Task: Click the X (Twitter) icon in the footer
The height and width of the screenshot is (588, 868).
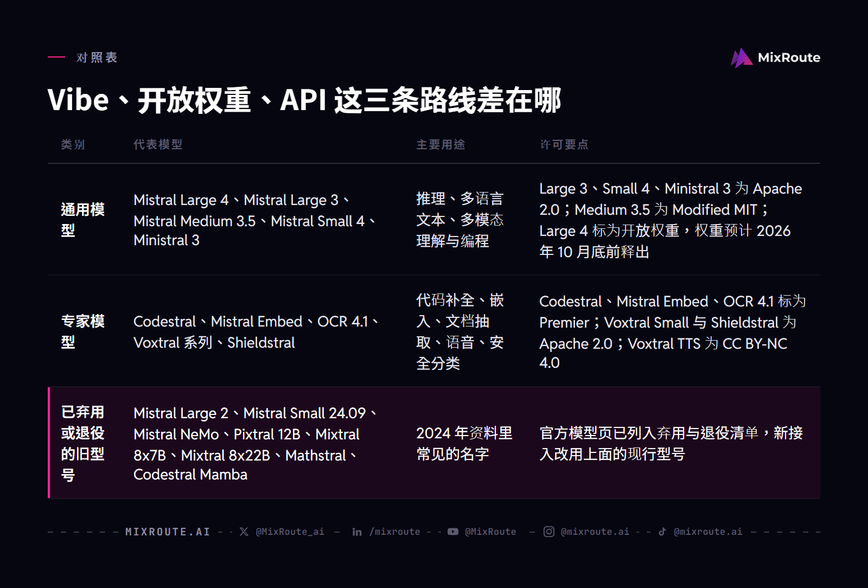Action: (244, 532)
